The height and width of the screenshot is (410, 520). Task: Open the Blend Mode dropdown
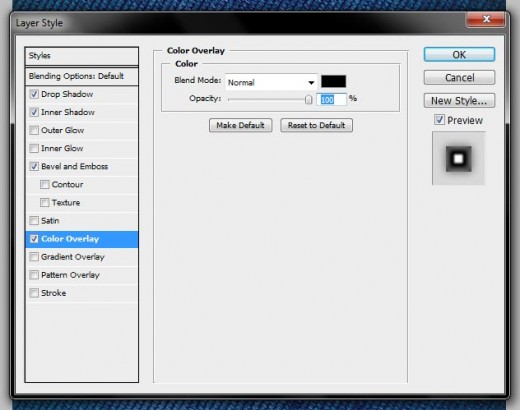click(x=271, y=82)
